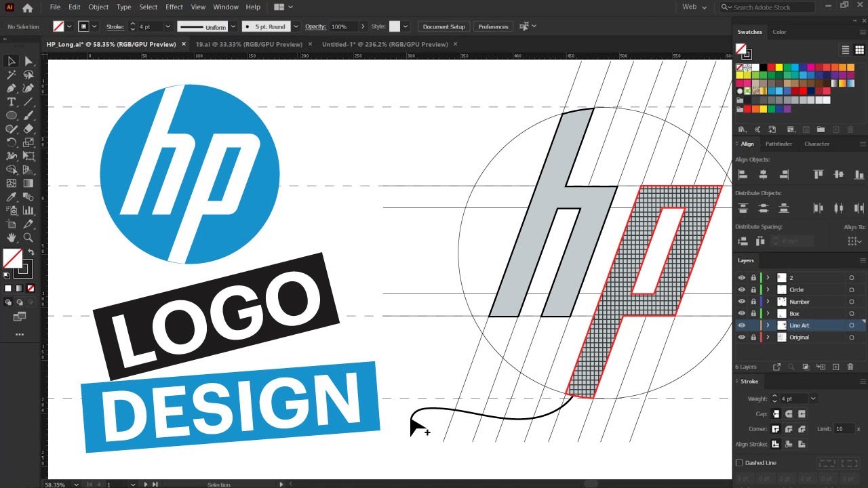Select the Direct Selection tool
The image size is (868, 488).
(28, 61)
